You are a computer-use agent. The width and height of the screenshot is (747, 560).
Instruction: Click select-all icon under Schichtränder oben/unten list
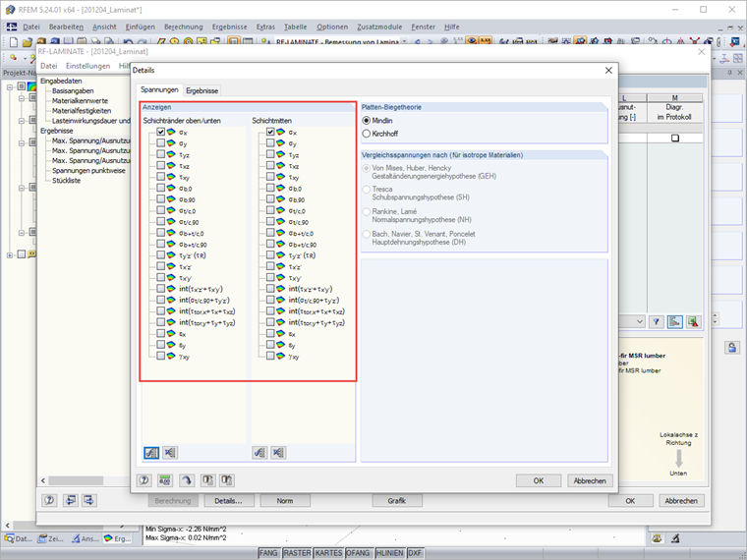click(151, 452)
